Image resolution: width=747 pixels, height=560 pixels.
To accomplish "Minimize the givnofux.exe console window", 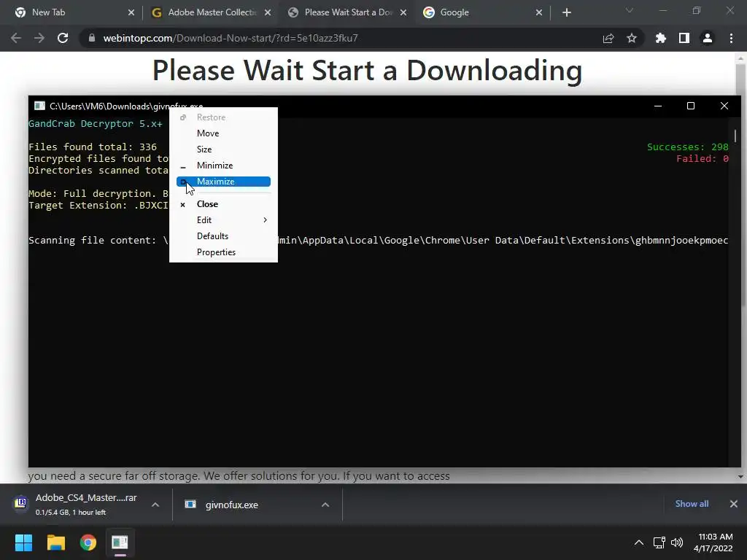I will point(658,106).
